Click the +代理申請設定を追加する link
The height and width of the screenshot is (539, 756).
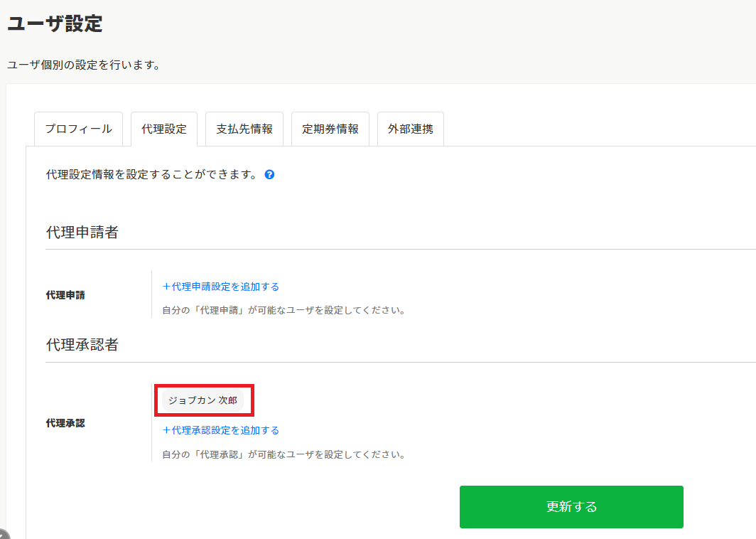pyautogui.click(x=221, y=287)
